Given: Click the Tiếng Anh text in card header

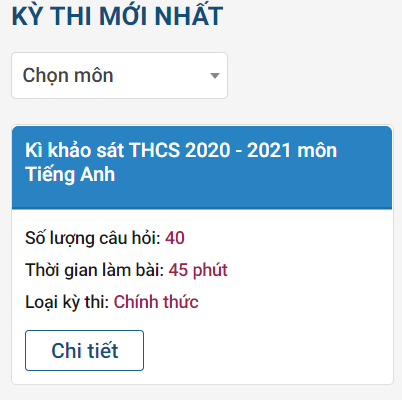Looking at the screenshot, I should pyautogui.click(x=70, y=175).
